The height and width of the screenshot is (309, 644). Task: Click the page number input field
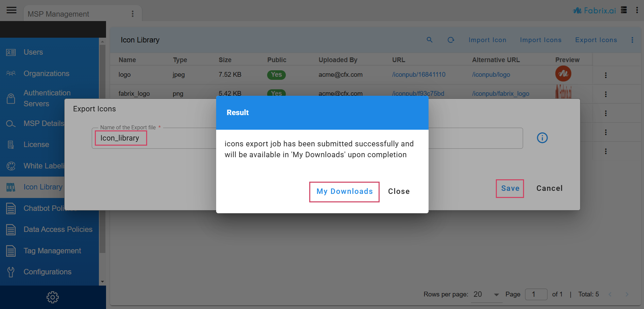pos(536,294)
